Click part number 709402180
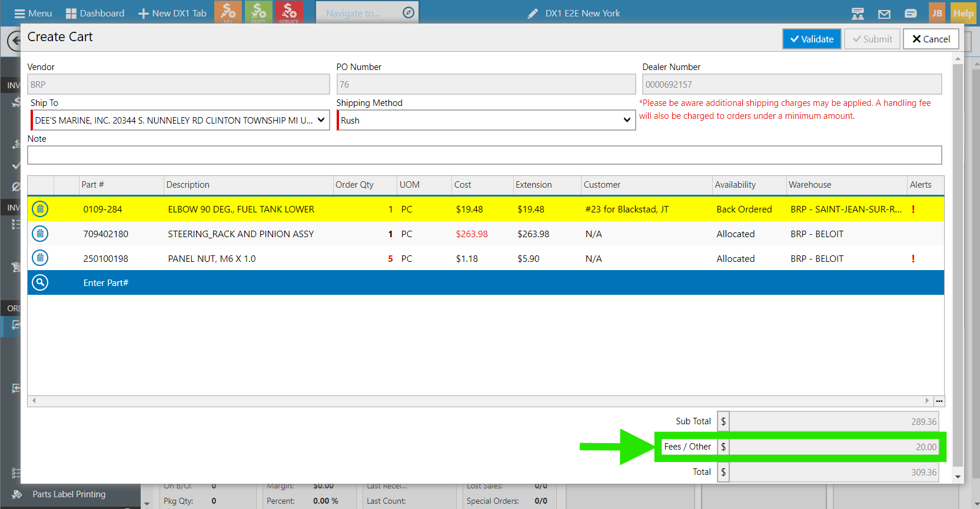 105,234
